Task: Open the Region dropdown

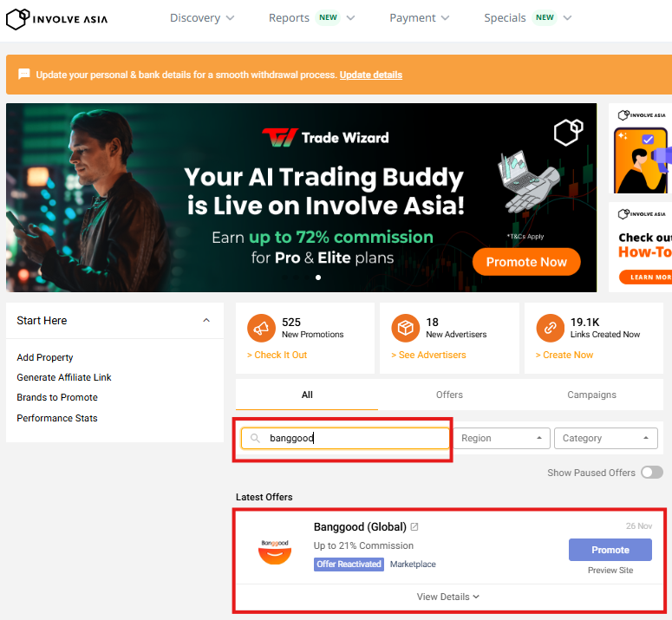Action: pos(503,439)
